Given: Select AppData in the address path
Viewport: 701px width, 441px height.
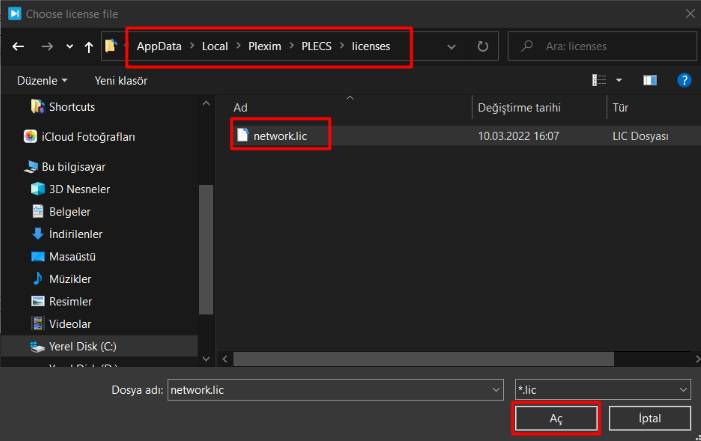Looking at the screenshot, I should [159, 47].
